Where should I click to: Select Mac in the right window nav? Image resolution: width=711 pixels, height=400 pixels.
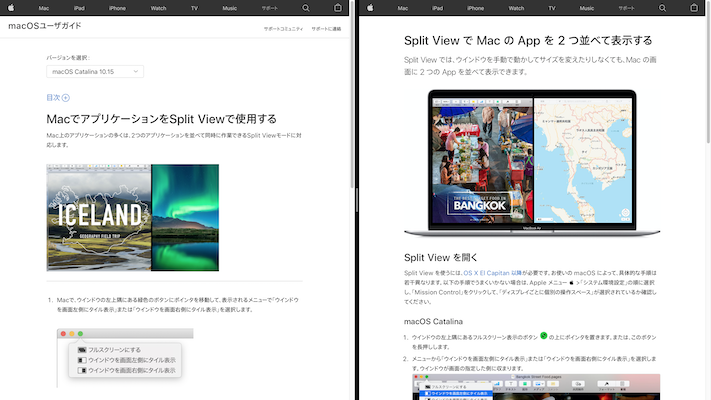click(403, 8)
